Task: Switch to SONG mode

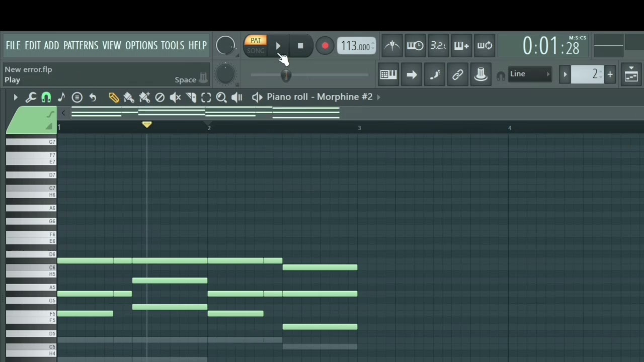Action: pyautogui.click(x=256, y=51)
